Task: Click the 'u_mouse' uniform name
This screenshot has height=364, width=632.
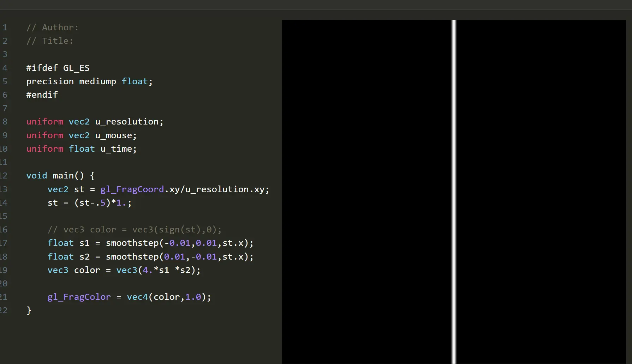Action: point(113,135)
